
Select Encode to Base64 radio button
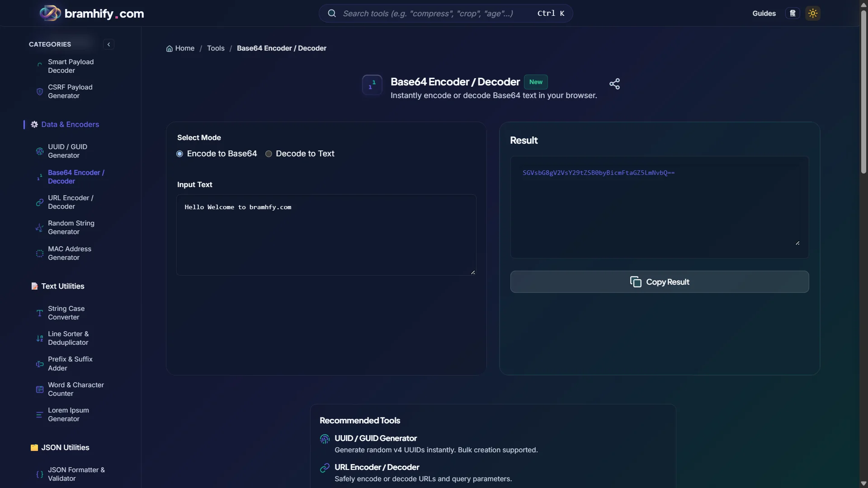coord(179,154)
